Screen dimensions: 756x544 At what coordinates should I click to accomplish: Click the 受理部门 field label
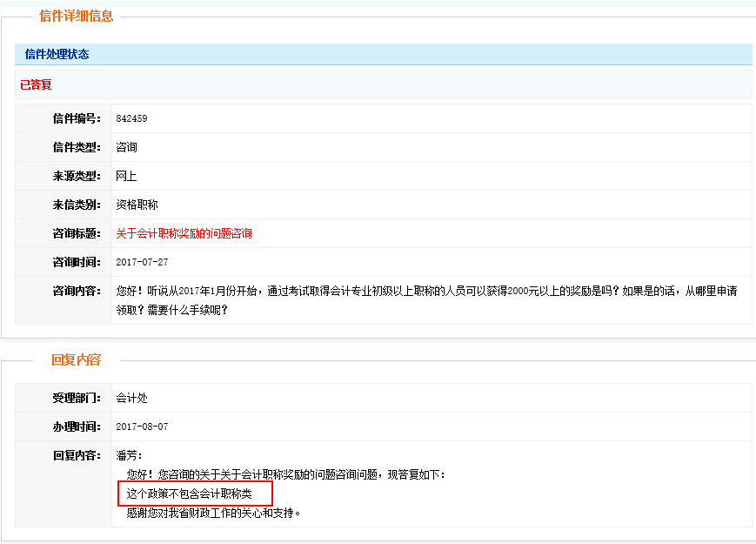click(x=77, y=398)
